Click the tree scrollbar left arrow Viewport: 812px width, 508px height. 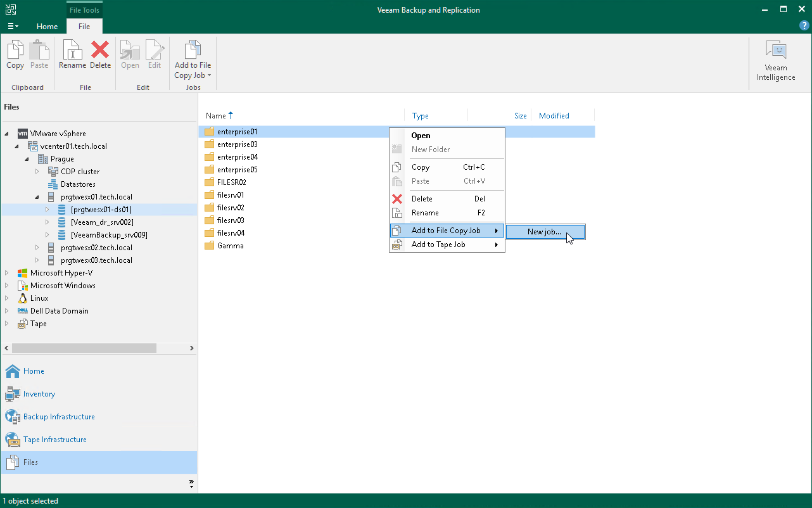6,348
